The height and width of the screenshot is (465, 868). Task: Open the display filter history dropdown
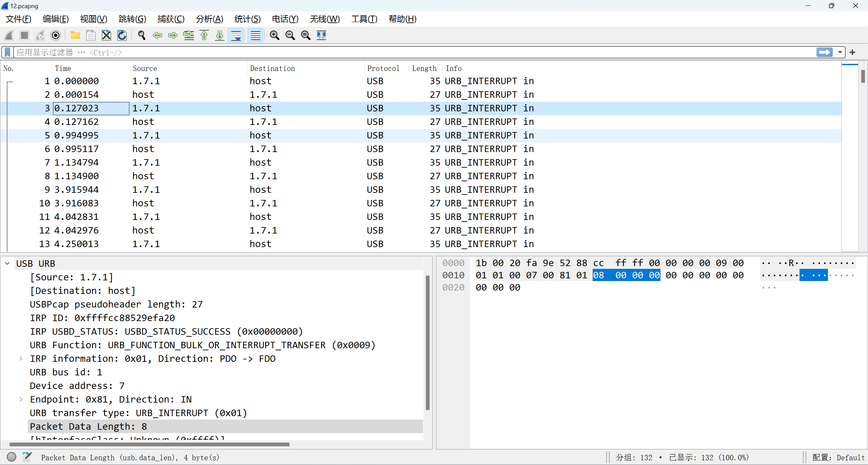coord(840,52)
